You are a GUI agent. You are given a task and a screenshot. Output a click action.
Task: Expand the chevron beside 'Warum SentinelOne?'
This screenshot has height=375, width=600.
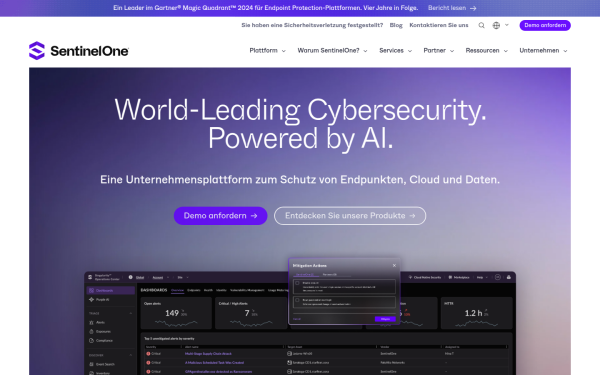click(x=365, y=51)
